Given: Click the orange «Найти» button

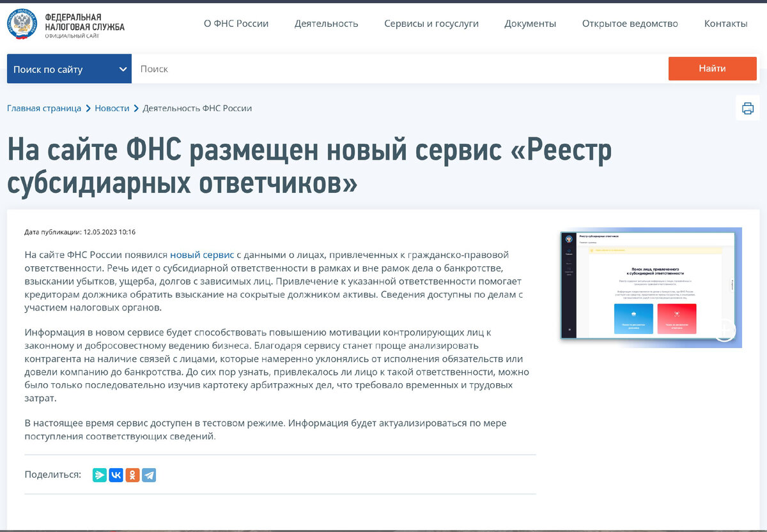Looking at the screenshot, I should 712,68.
